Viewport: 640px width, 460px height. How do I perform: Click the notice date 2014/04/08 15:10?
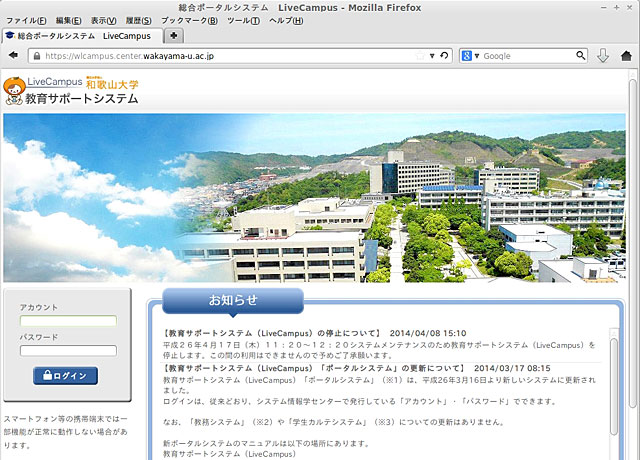pos(428,333)
